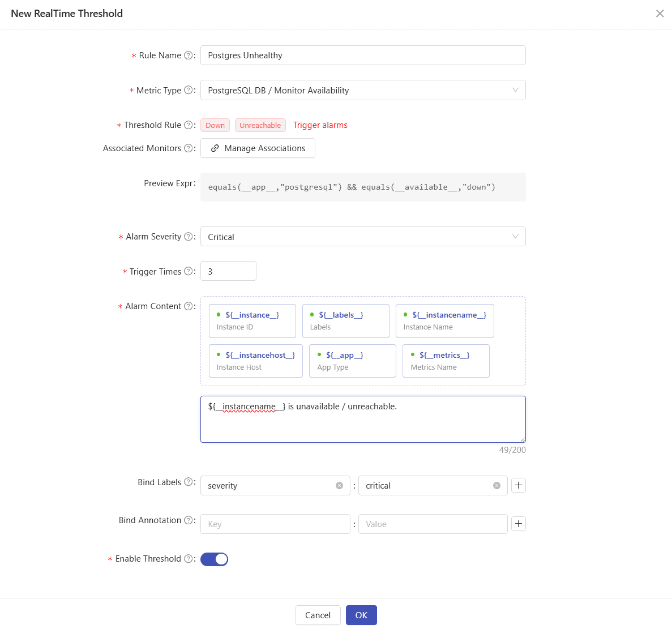Image resolution: width=672 pixels, height=629 pixels.
Task: Open the Metric Type dropdown
Action: click(363, 91)
